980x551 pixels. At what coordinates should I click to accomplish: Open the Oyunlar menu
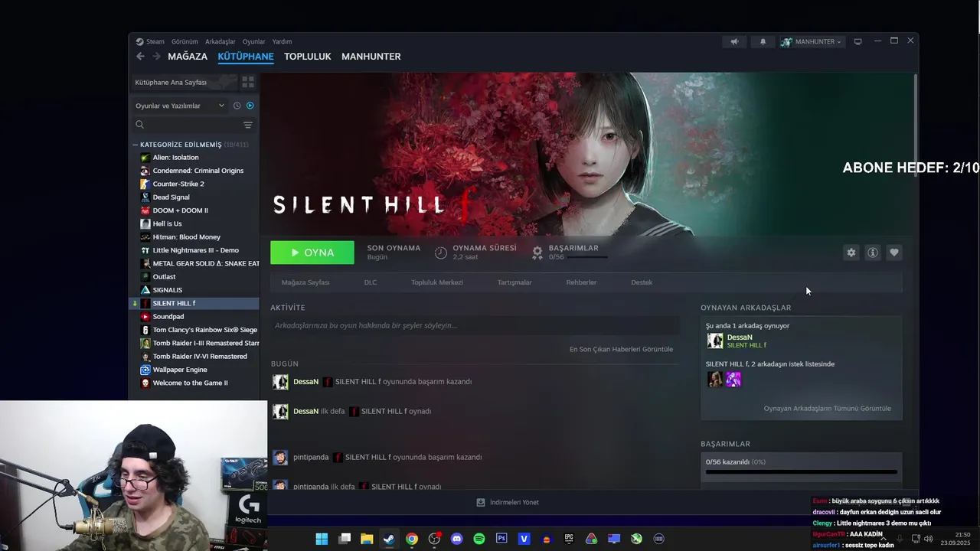(253, 41)
